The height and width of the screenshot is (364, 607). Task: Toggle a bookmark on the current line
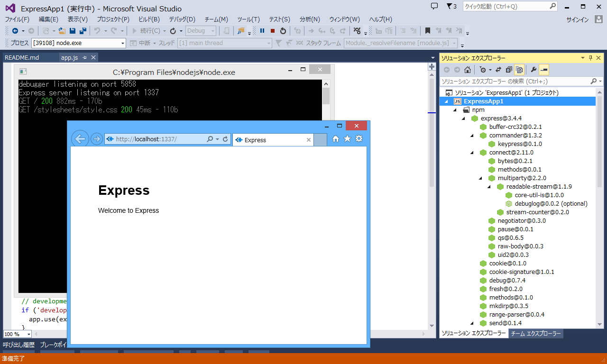428,31
